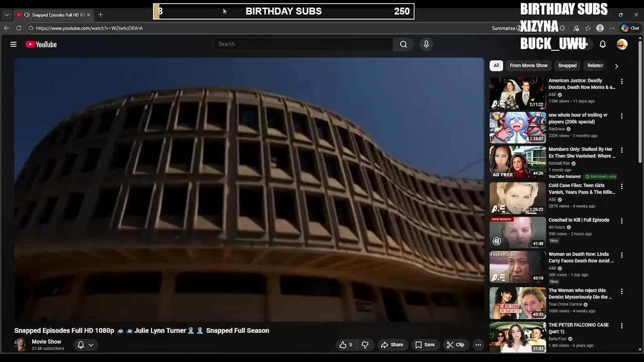Open options for PETER FALCONIO CASE video

(622, 326)
